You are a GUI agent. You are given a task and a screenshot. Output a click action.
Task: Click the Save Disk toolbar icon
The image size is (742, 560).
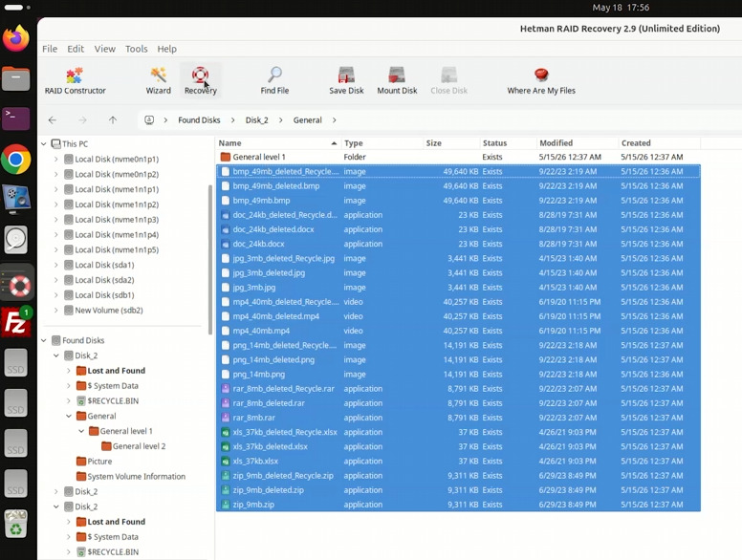coord(346,81)
